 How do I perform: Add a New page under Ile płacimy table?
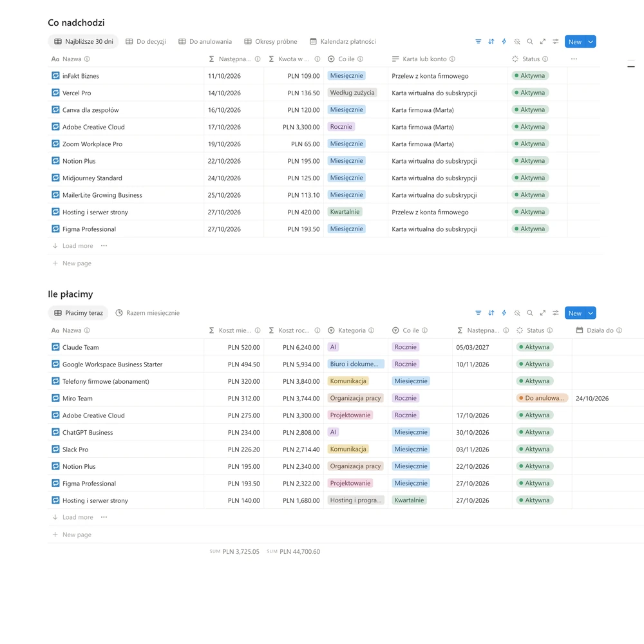click(x=72, y=535)
